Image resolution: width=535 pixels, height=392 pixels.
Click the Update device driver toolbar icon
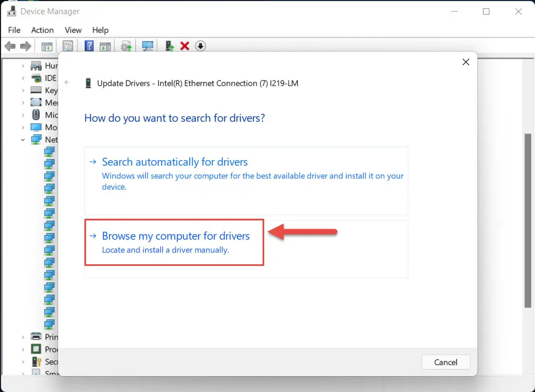click(126, 46)
